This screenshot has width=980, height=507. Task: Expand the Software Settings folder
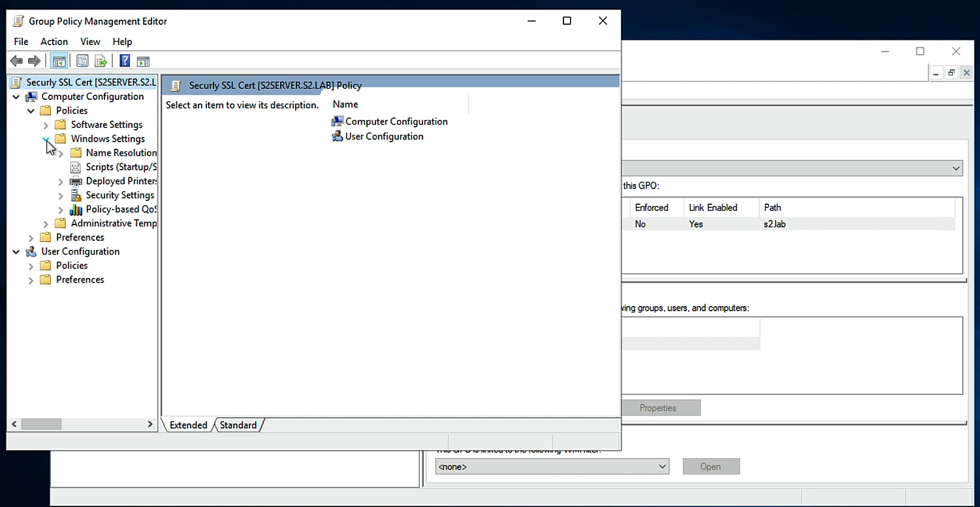[46, 125]
